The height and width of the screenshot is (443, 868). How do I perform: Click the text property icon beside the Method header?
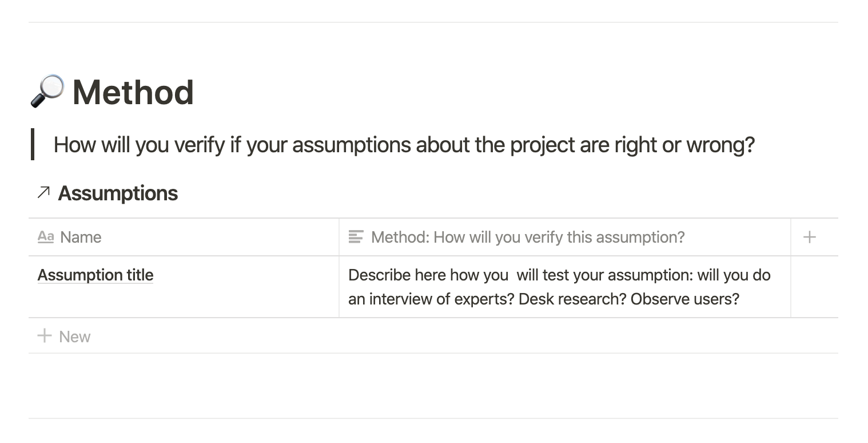(356, 236)
